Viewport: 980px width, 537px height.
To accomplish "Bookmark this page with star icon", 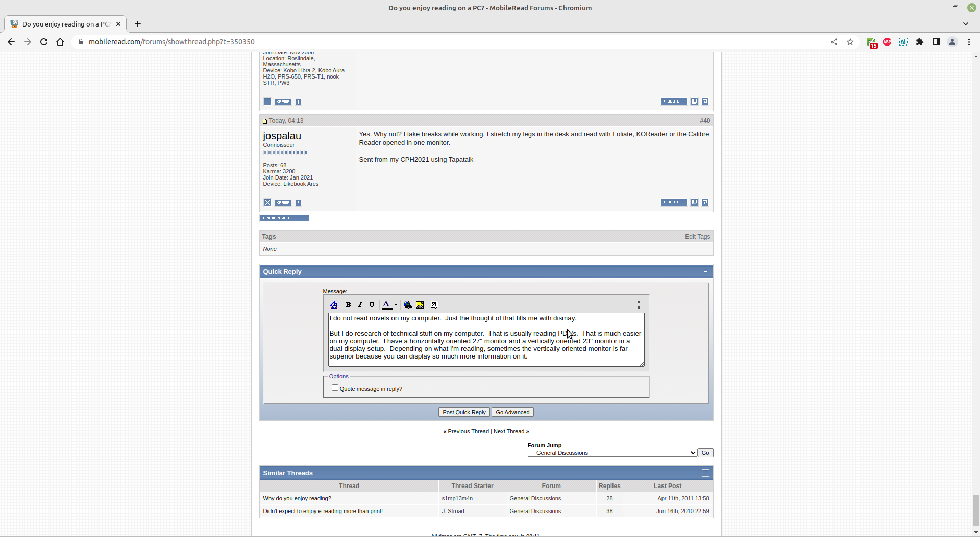I will pos(850,42).
